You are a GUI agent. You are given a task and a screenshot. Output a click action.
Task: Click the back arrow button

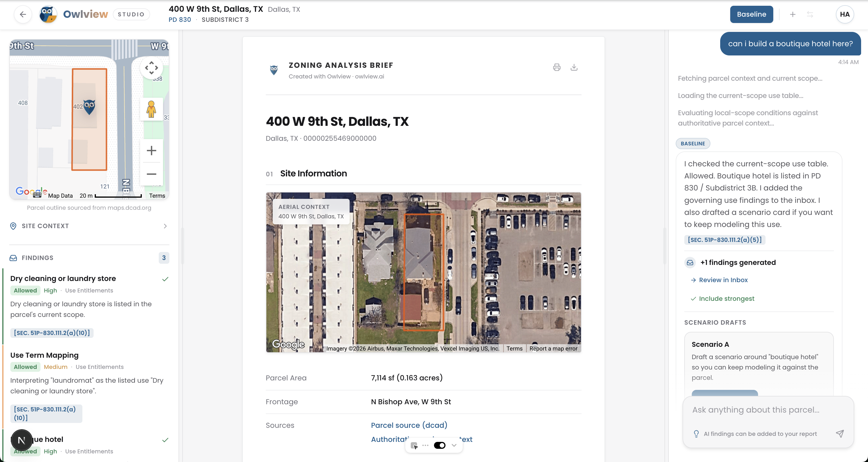pyautogui.click(x=23, y=14)
